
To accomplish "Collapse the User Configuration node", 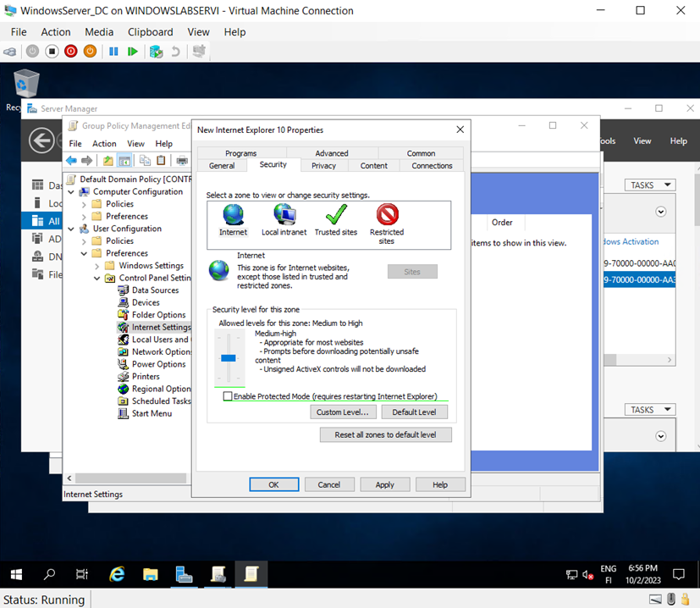I will point(71,228).
